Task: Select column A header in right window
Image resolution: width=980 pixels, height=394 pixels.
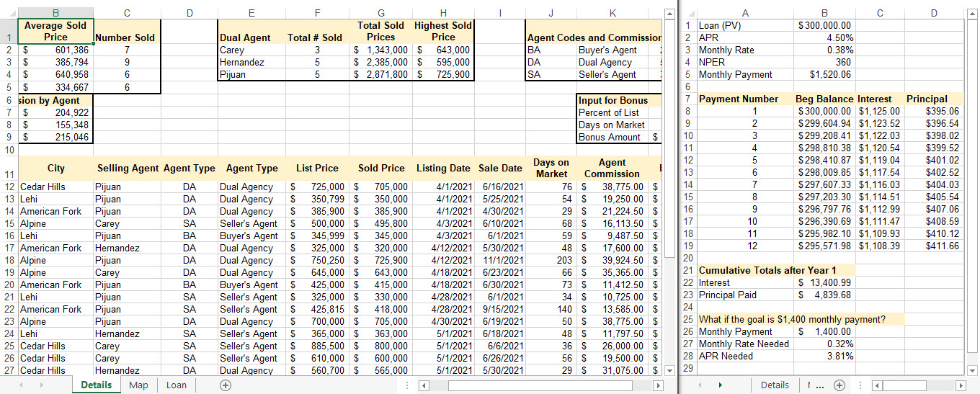Action: pyautogui.click(x=744, y=13)
